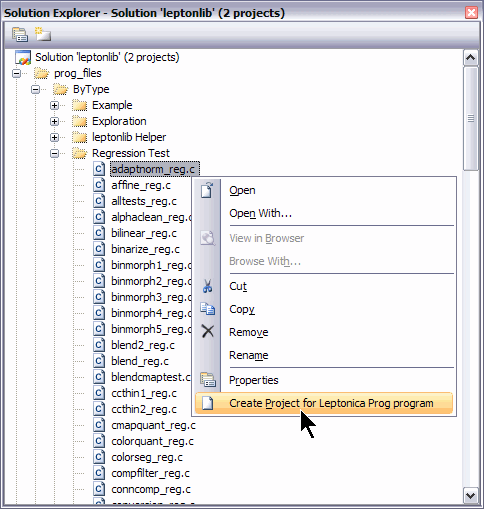The width and height of the screenshot is (484, 509).
Task: Select alltests_reg.c file
Action: (x=144, y=201)
